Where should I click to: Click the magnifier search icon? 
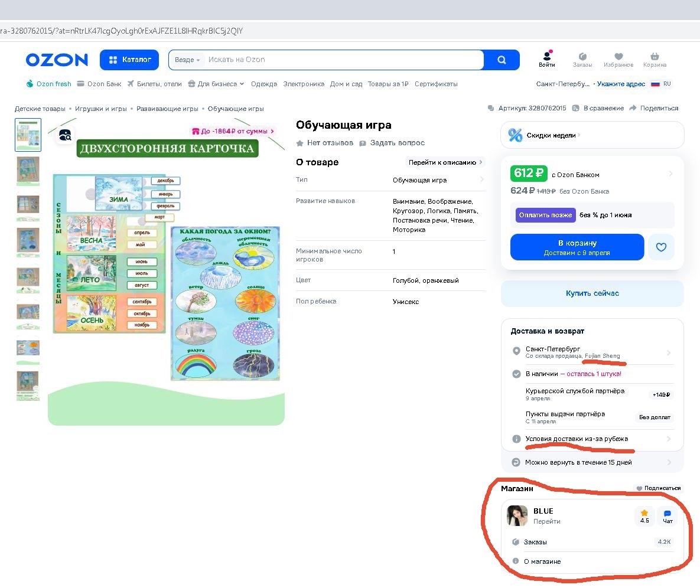coord(501,60)
